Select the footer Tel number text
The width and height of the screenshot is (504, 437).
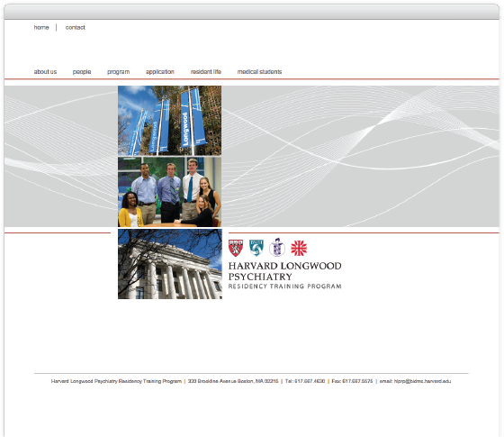pyautogui.click(x=305, y=381)
